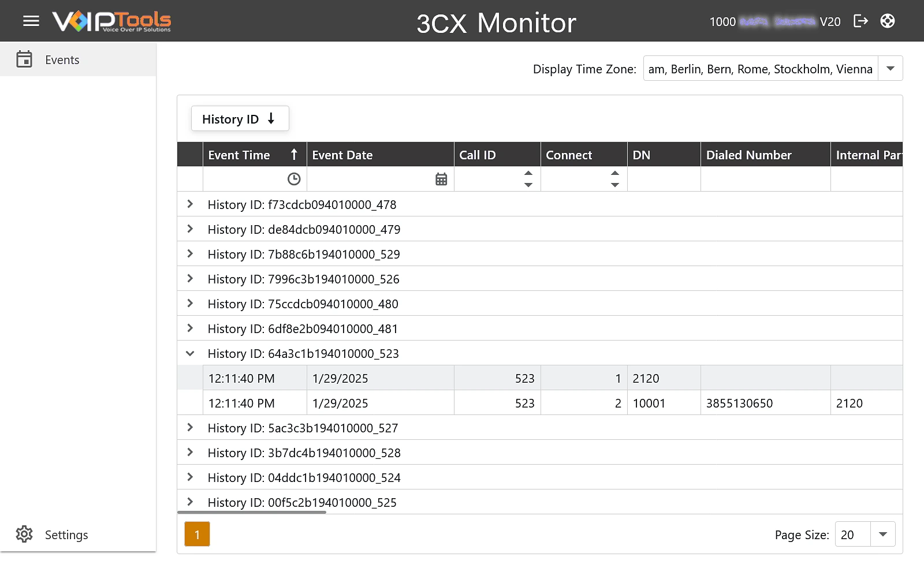Screen dimensions: 924x568
Task: Expand History ID 75ccdcb094010000_480 group
Action: (x=190, y=303)
